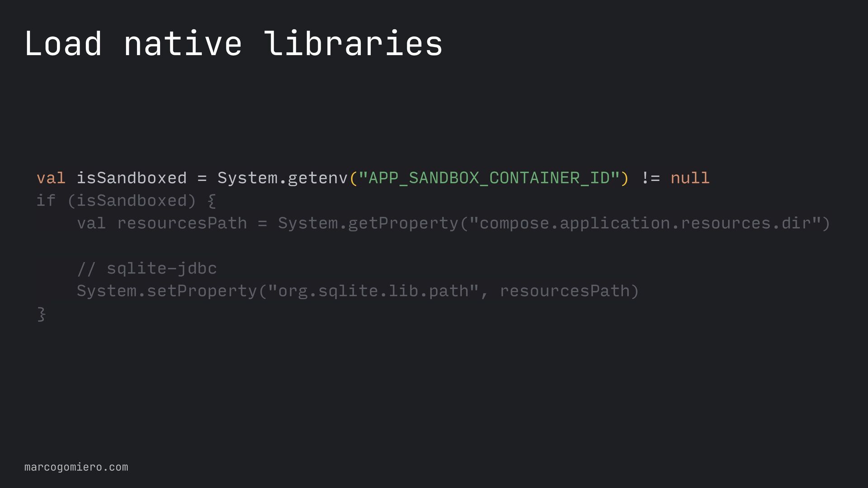Click the 'if (isSandboxed) {' line

[126, 201]
